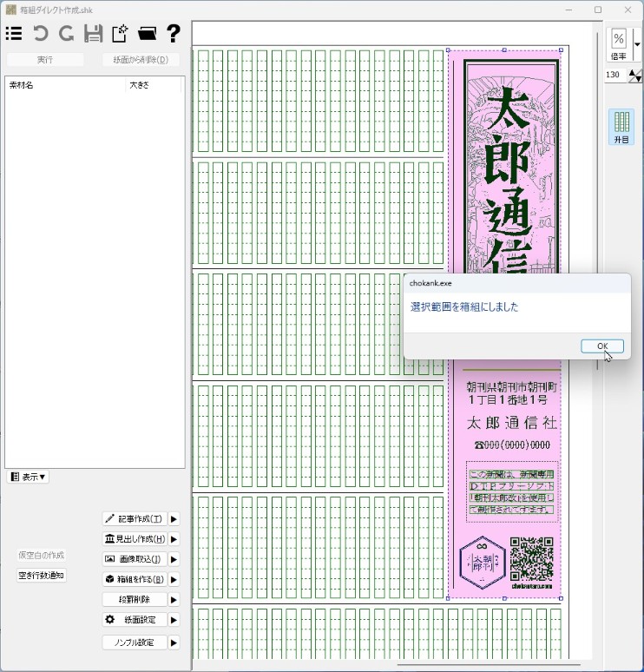Toggle the 升目 grid display button
The image size is (644, 672).
pyautogui.click(x=621, y=127)
